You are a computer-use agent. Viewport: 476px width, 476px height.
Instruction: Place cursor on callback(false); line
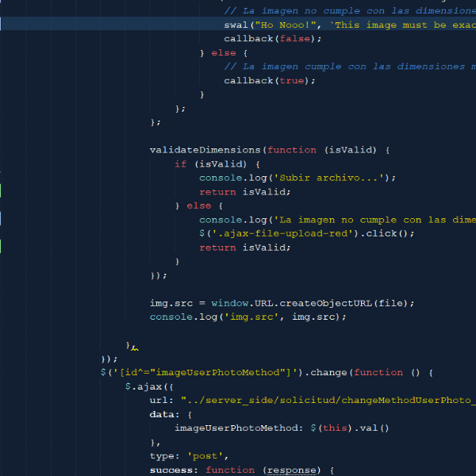273,39
